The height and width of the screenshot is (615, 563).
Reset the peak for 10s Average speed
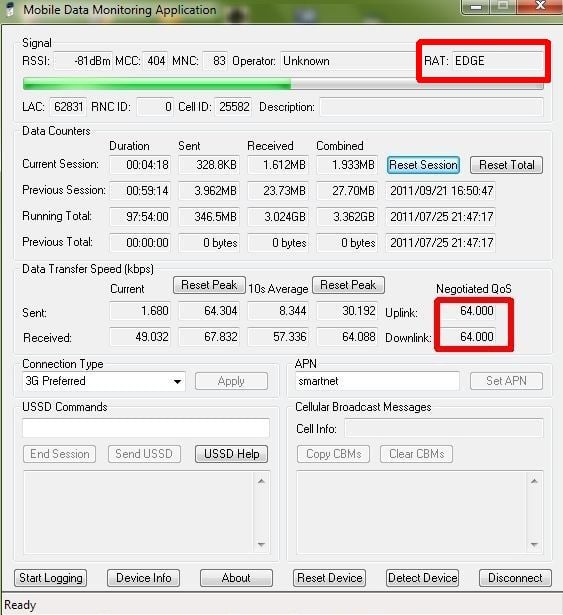click(x=348, y=285)
